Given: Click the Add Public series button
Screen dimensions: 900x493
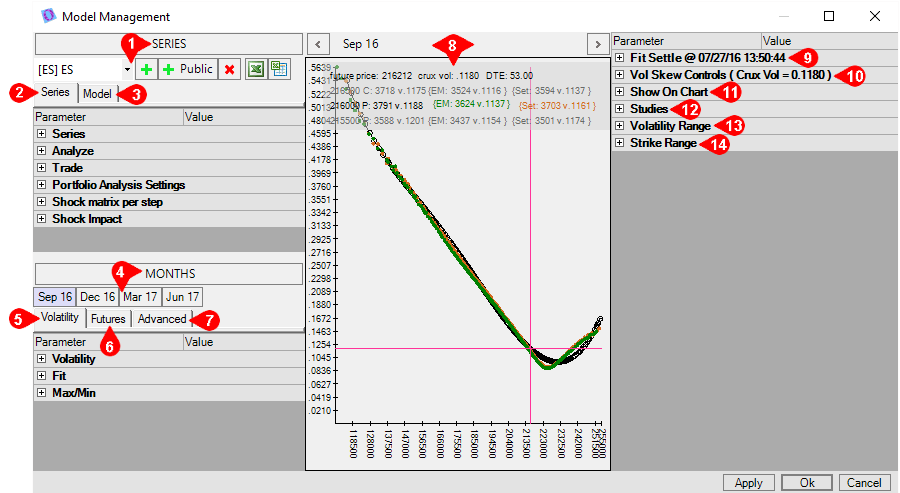Looking at the screenshot, I should pos(187,69).
